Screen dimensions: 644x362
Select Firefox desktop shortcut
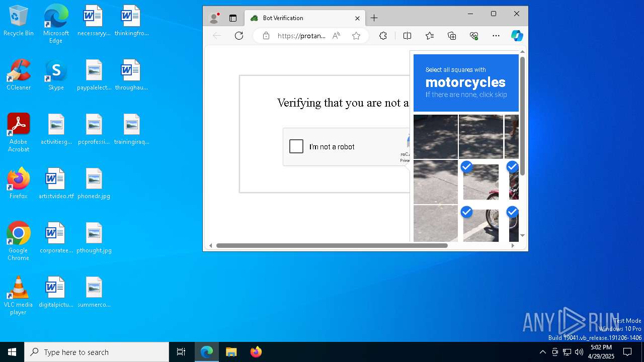pos(19,184)
